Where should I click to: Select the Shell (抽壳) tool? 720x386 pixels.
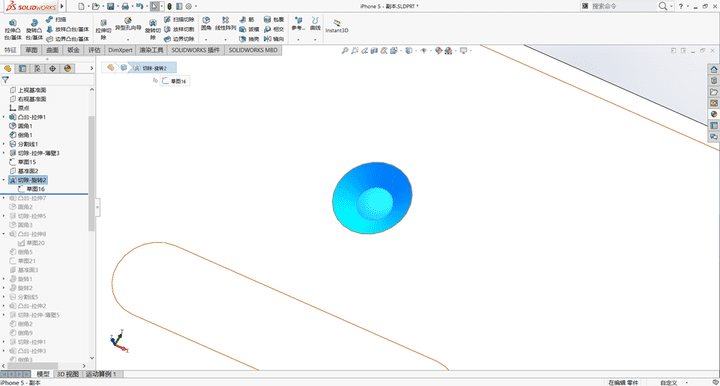249,39
